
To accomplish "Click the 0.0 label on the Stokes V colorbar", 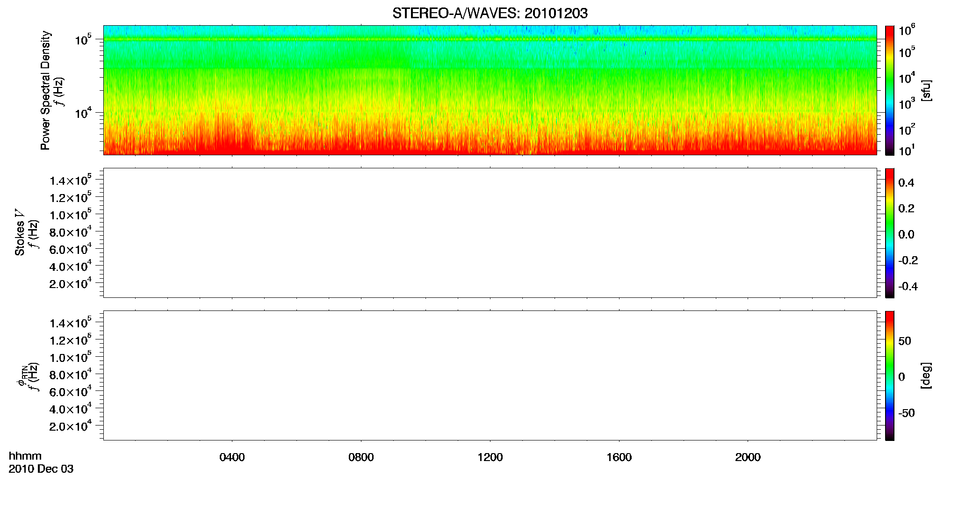I will tap(906, 234).
